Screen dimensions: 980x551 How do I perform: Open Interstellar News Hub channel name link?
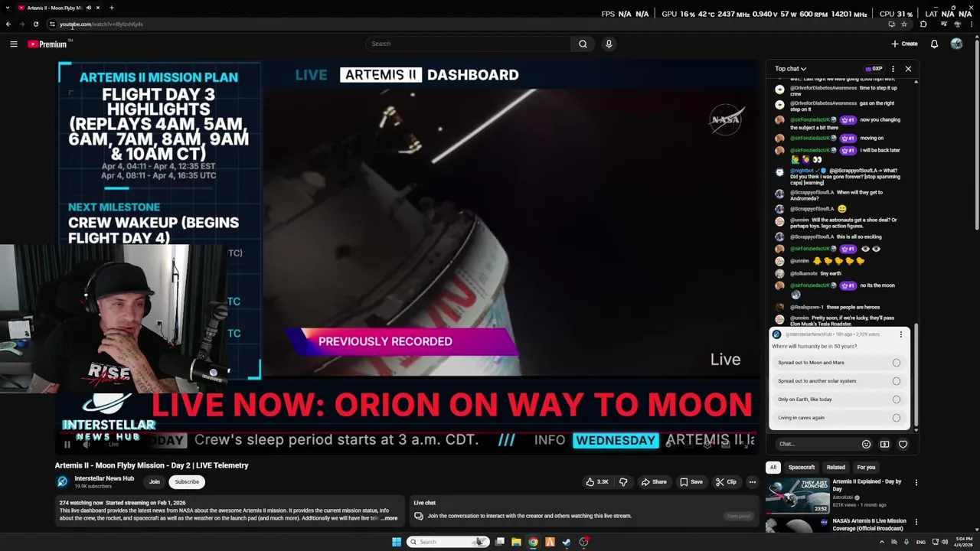[x=104, y=478]
